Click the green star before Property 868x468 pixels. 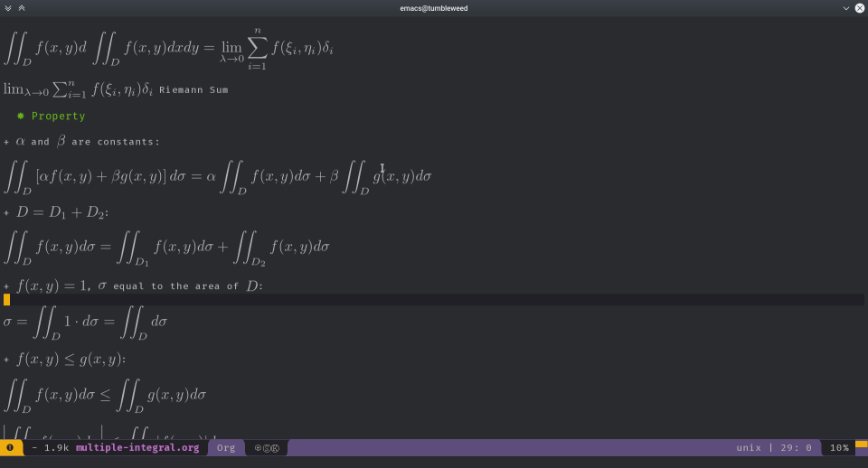pyautogui.click(x=21, y=116)
